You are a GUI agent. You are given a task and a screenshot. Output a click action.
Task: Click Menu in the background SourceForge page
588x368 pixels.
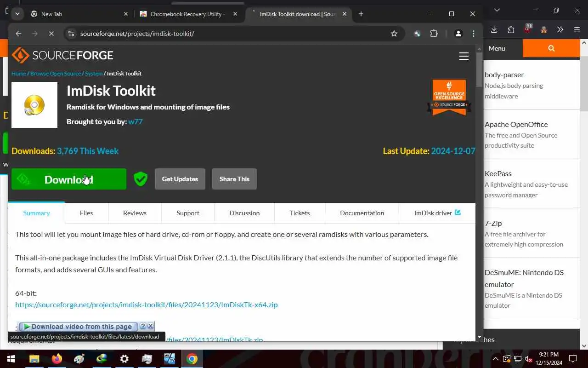pyautogui.click(x=497, y=48)
